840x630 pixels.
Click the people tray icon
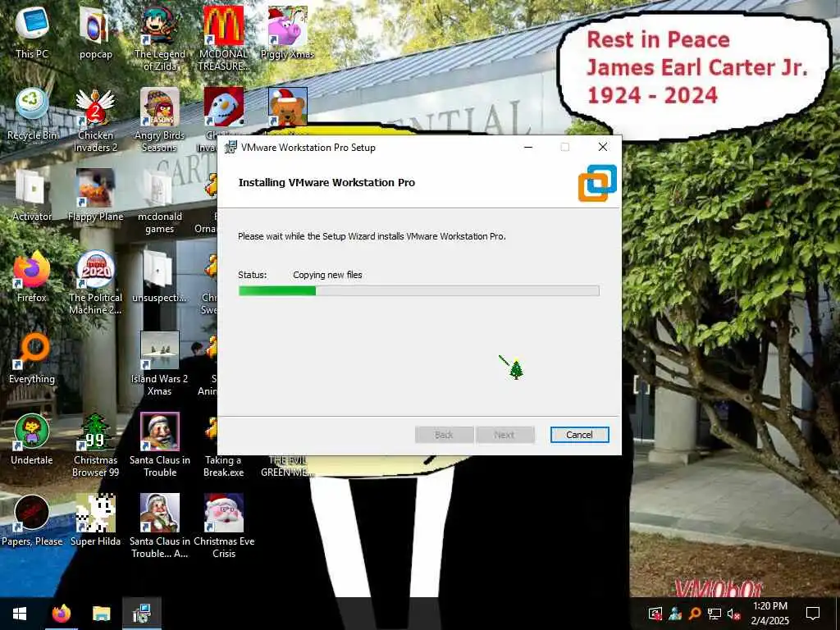tap(675, 614)
